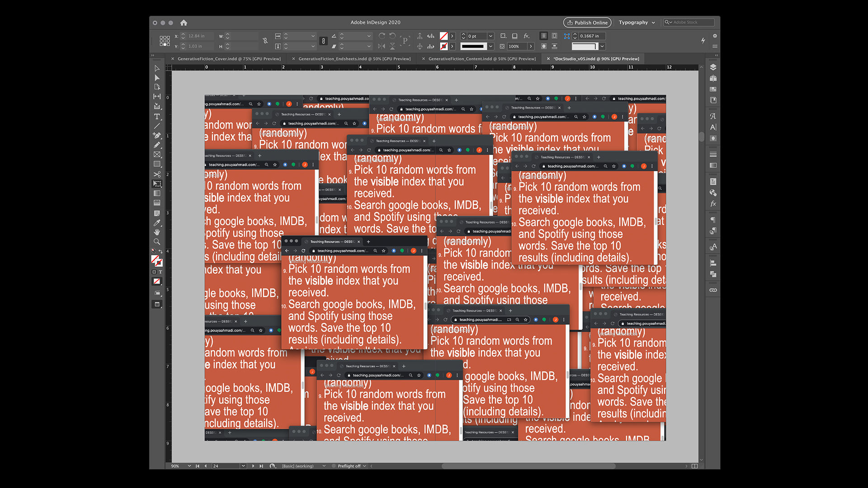Select the Gradient Swatch tool
The width and height of the screenshot is (868, 488).
tap(157, 193)
